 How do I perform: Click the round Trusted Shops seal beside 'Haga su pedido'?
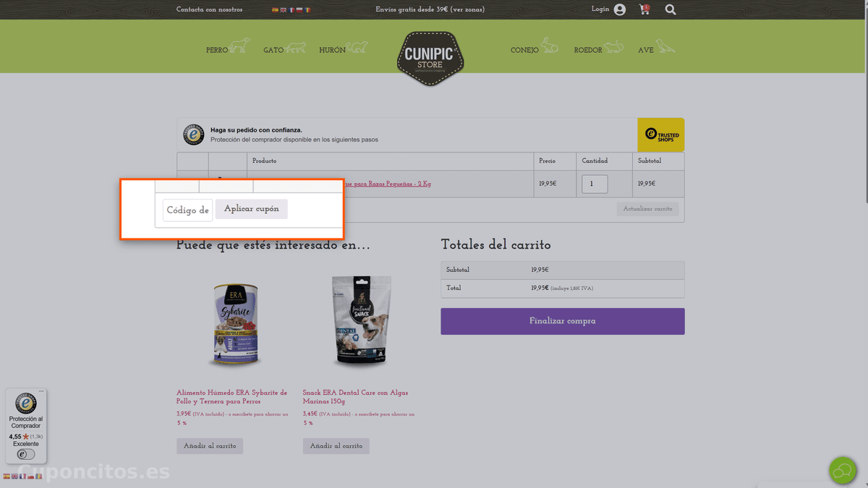point(193,134)
